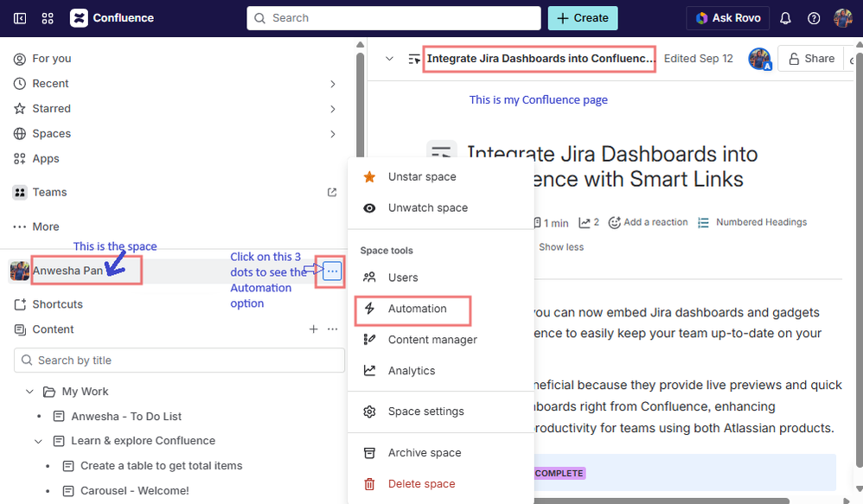Click the Share button
Image resolution: width=863 pixels, height=504 pixels.
(x=811, y=59)
